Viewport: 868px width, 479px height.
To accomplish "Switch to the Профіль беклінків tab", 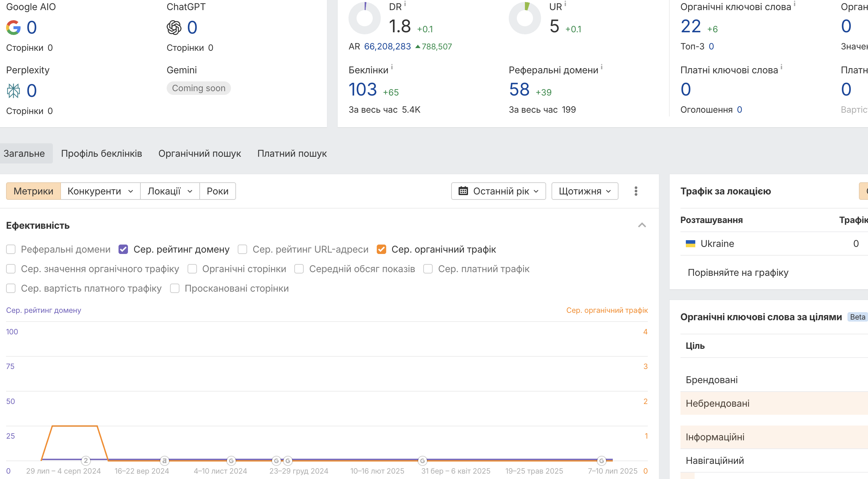I will pos(101,153).
